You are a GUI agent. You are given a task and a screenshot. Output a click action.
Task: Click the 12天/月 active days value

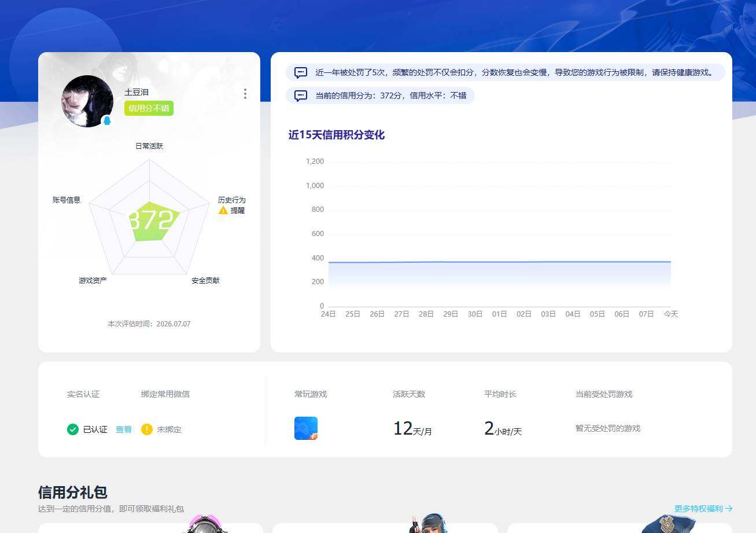(412, 429)
